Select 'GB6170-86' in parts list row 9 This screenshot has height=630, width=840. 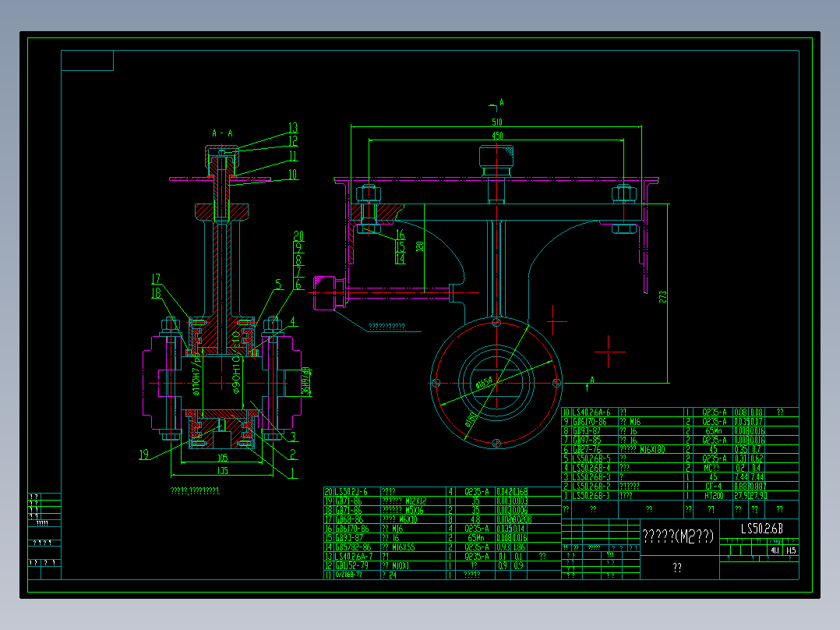click(x=590, y=422)
